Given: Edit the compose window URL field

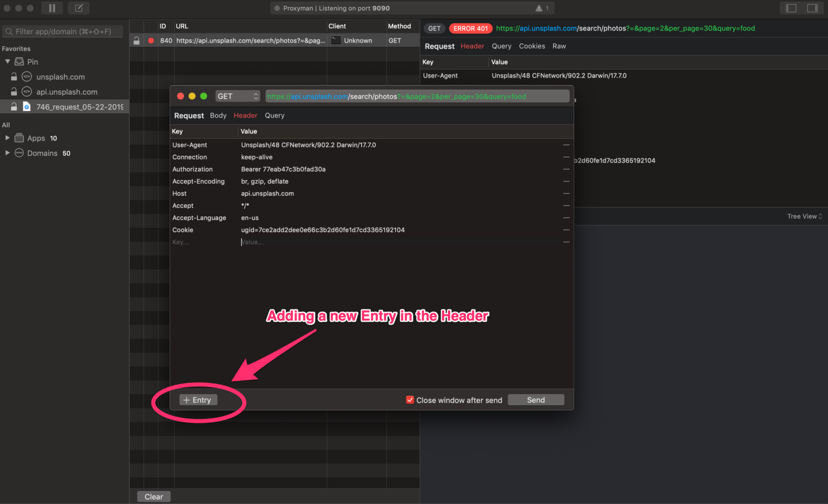Looking at the screenshot, I should click(x=417, y=96).
